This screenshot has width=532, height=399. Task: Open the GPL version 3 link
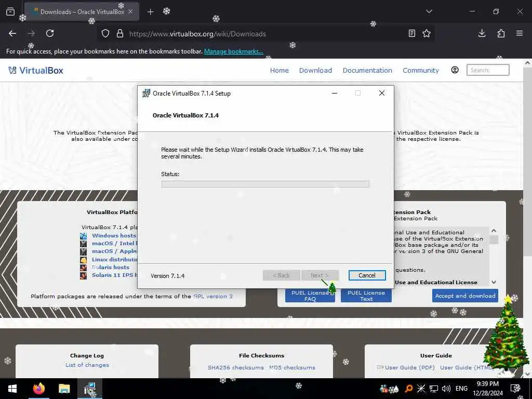click(212, 296)
